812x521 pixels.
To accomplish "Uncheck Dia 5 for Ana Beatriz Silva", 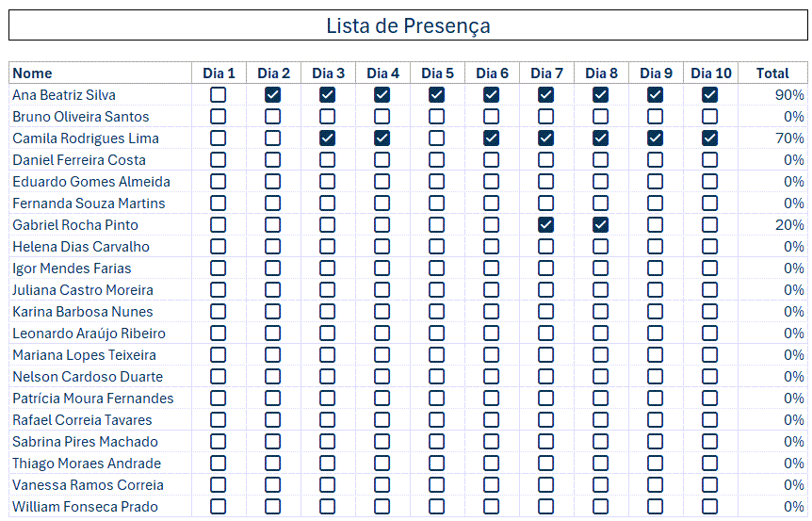I will [x=436, y=94].
